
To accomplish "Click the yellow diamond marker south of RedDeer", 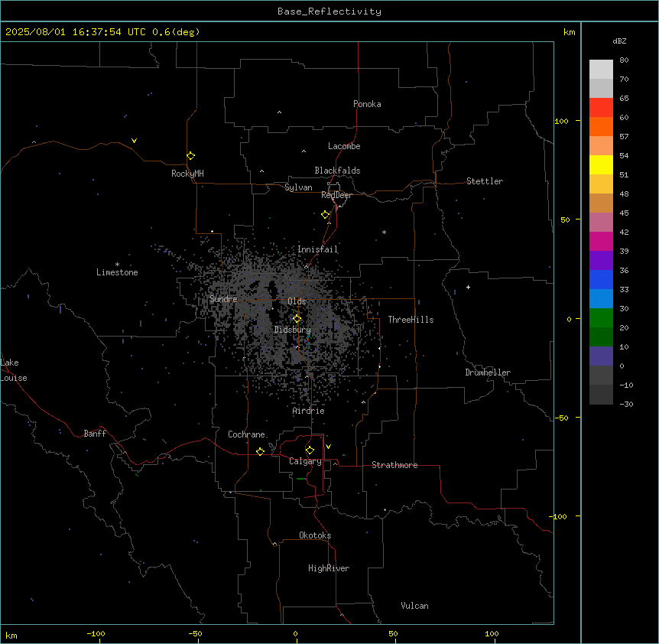I will tap(325, 215).
